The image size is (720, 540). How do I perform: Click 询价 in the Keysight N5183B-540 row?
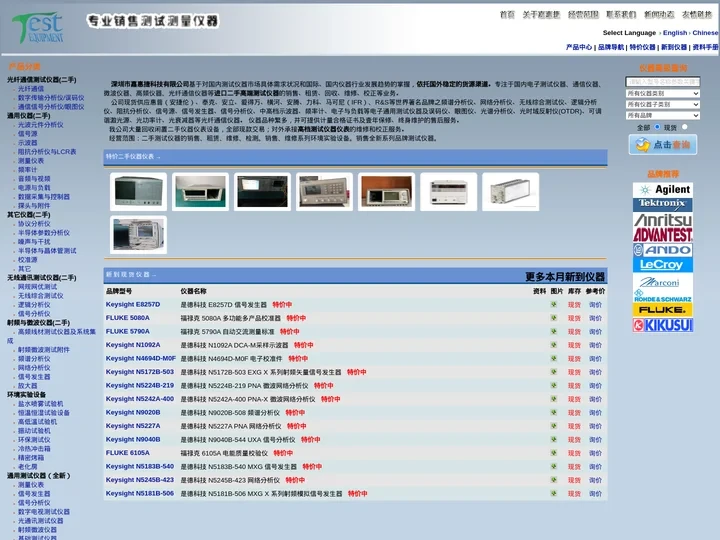coord(595,467)
